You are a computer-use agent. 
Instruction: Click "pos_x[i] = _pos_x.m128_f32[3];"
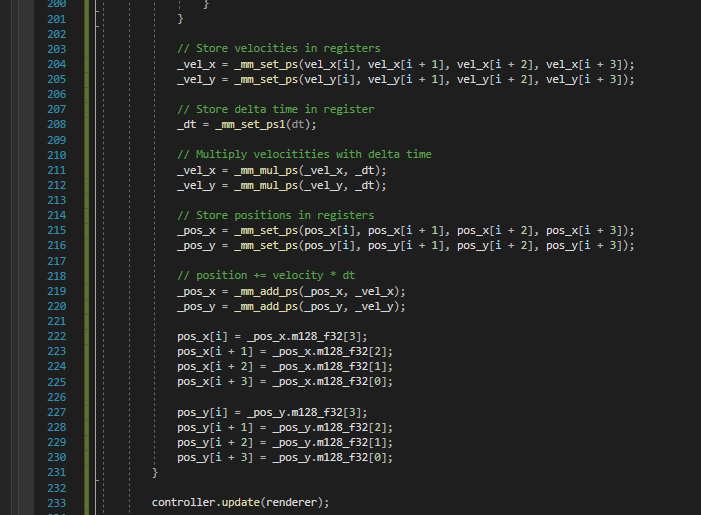point(272,336)
